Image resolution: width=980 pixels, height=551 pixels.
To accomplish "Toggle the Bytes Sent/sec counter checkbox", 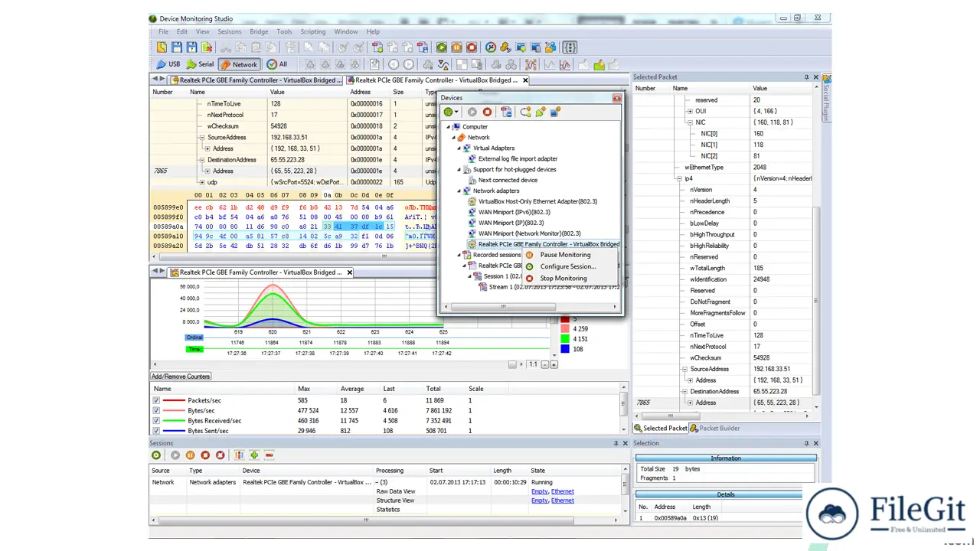I will [x=156, y=430].
